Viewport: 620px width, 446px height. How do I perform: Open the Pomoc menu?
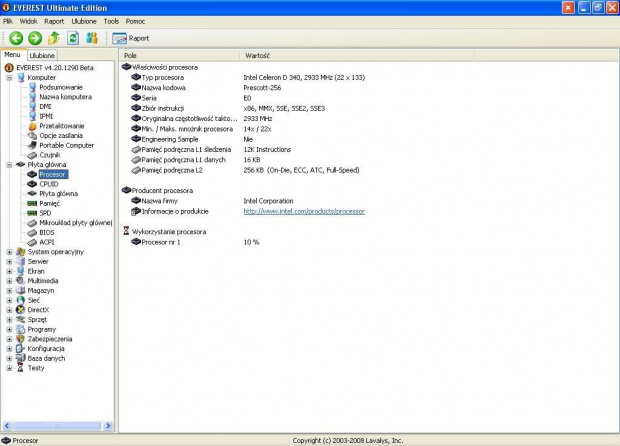pos(135,21)
